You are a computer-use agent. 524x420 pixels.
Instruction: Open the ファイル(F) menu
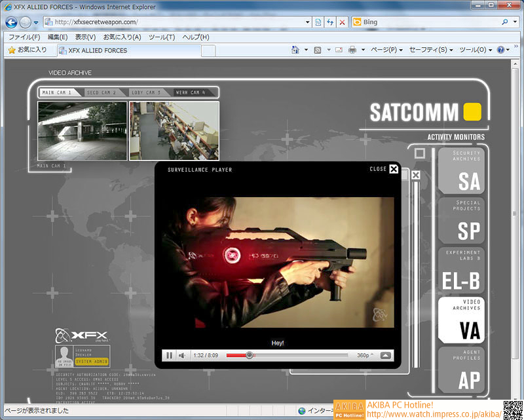click(24, 37)
